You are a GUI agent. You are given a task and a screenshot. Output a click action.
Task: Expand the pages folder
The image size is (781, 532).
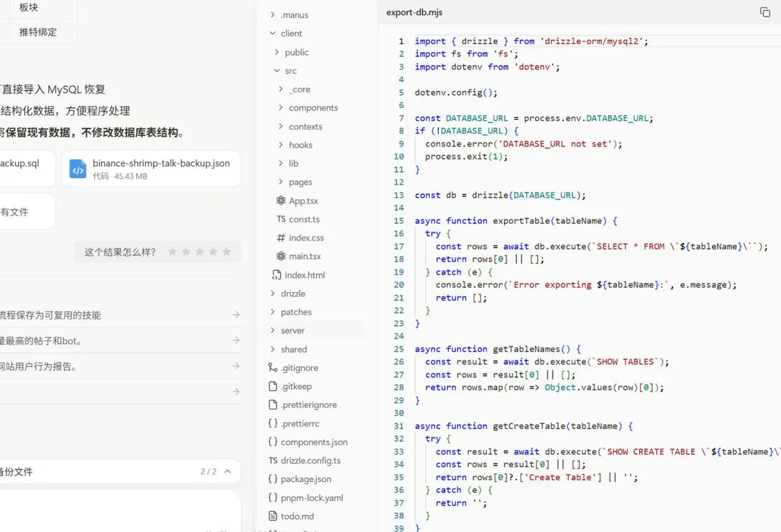(x=281, y=182)
